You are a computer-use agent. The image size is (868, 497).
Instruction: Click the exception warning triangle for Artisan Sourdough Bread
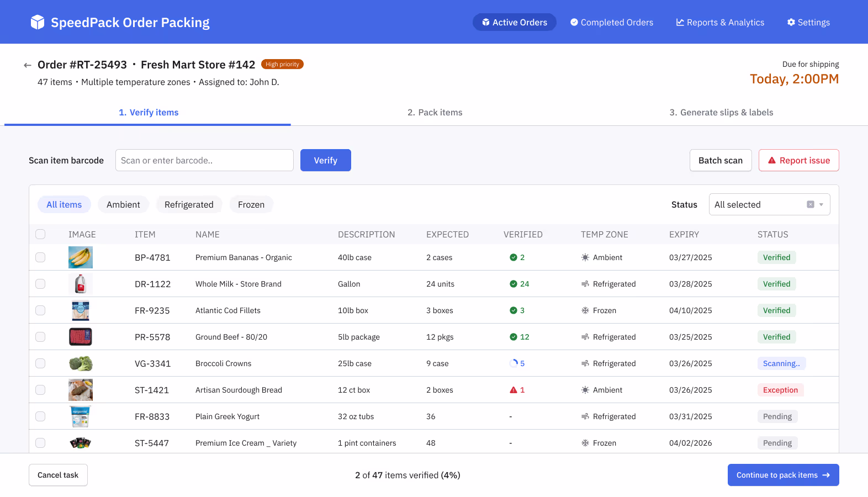pos(514,390)
